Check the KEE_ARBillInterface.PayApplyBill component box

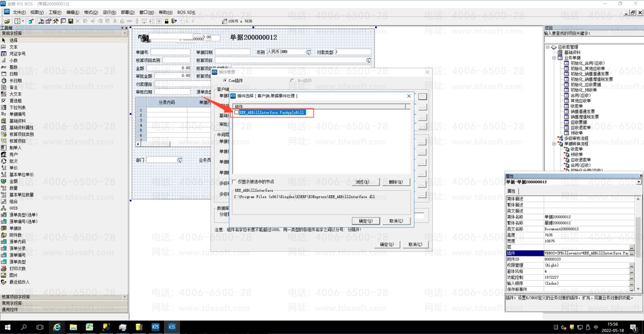(x=237, y=112)
